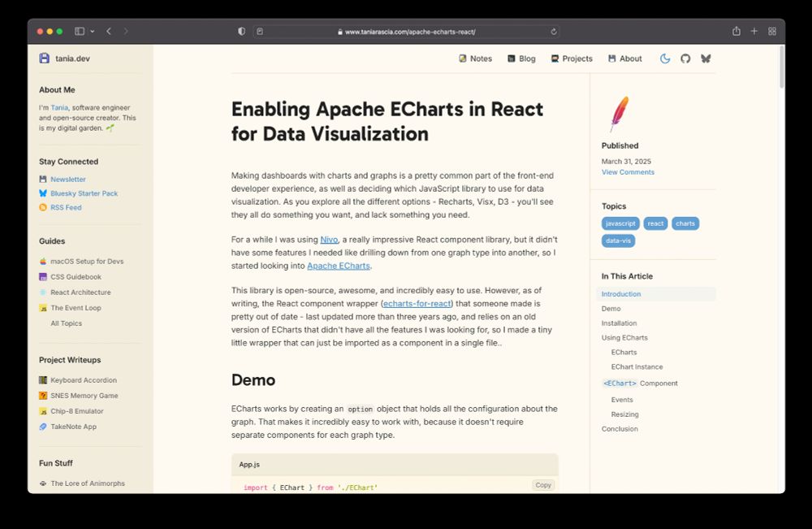The image size is (812, 529).
Task: Open the GitHub profile icon in header
Action: [685, 59]
